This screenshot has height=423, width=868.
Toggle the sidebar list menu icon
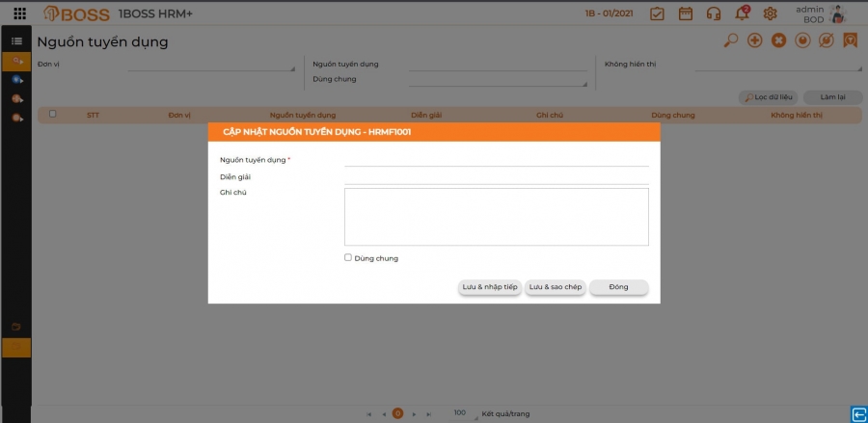[x=16, y=40]
